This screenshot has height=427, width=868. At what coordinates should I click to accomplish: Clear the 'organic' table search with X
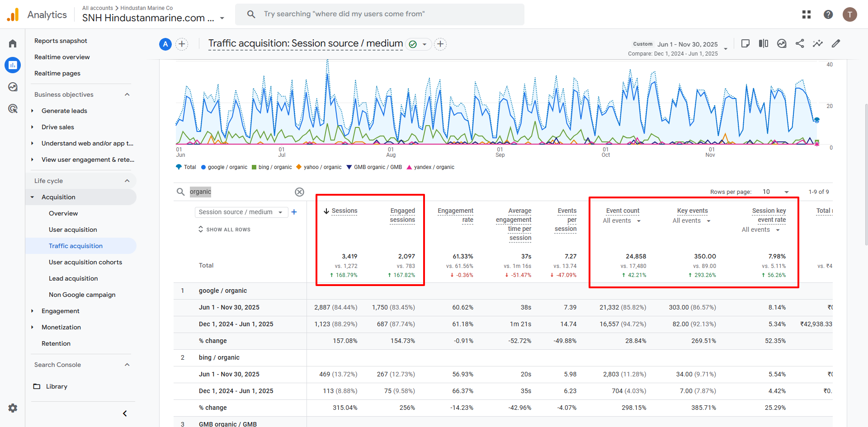click(299, 192)
